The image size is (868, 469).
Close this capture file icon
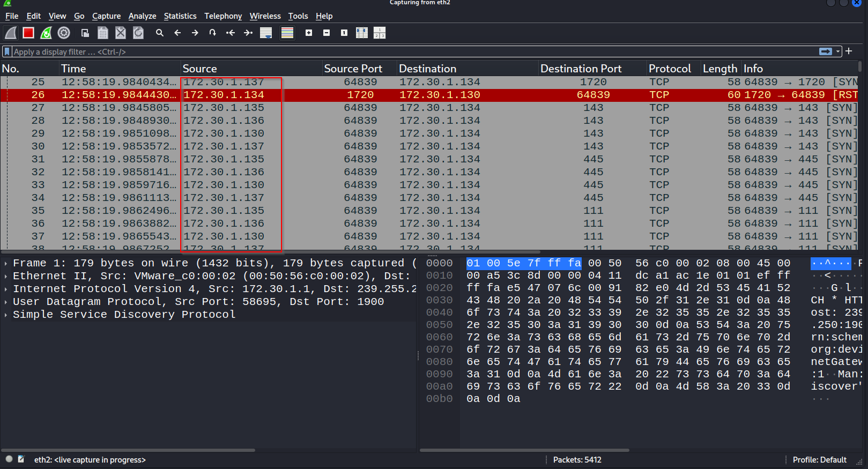121,33
